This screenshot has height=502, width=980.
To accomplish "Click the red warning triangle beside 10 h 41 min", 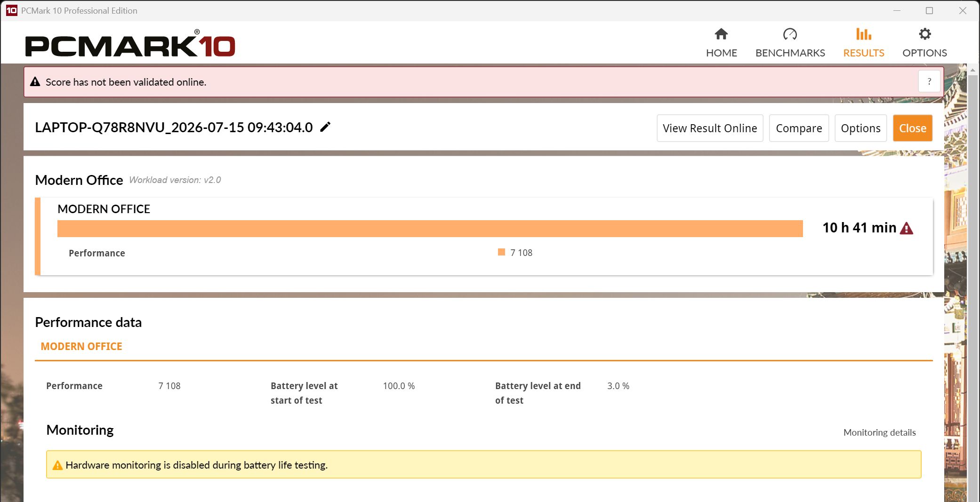I will tap(907, 228).
